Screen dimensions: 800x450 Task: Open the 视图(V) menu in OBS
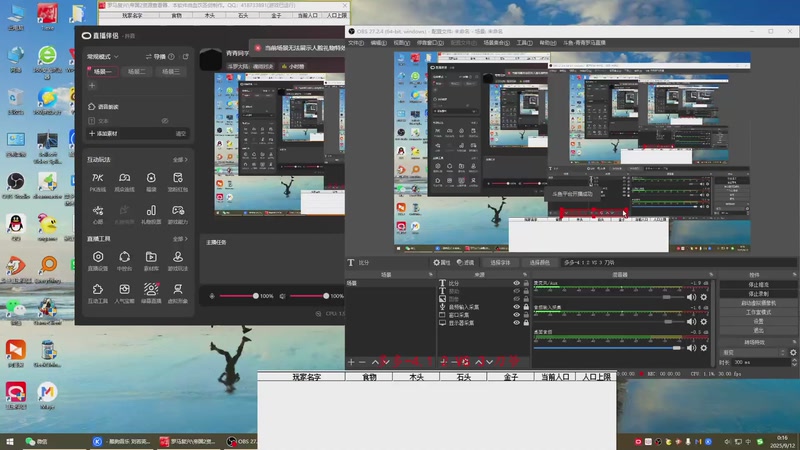(402, 43)
